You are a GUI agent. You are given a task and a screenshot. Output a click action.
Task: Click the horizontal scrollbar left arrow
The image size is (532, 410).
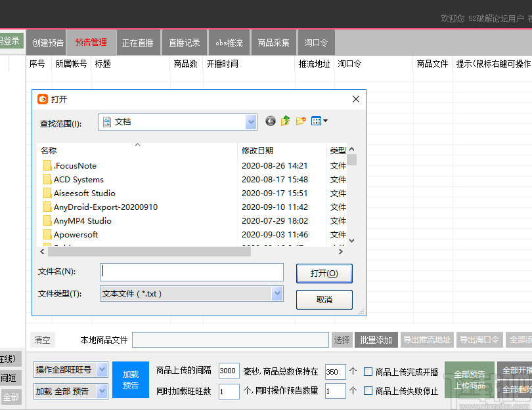(42, 251)
